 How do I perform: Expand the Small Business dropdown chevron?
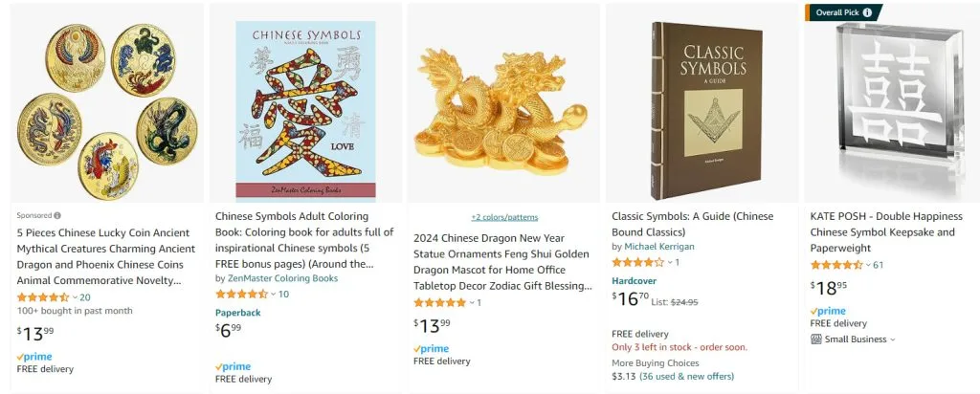pos(893,339)
